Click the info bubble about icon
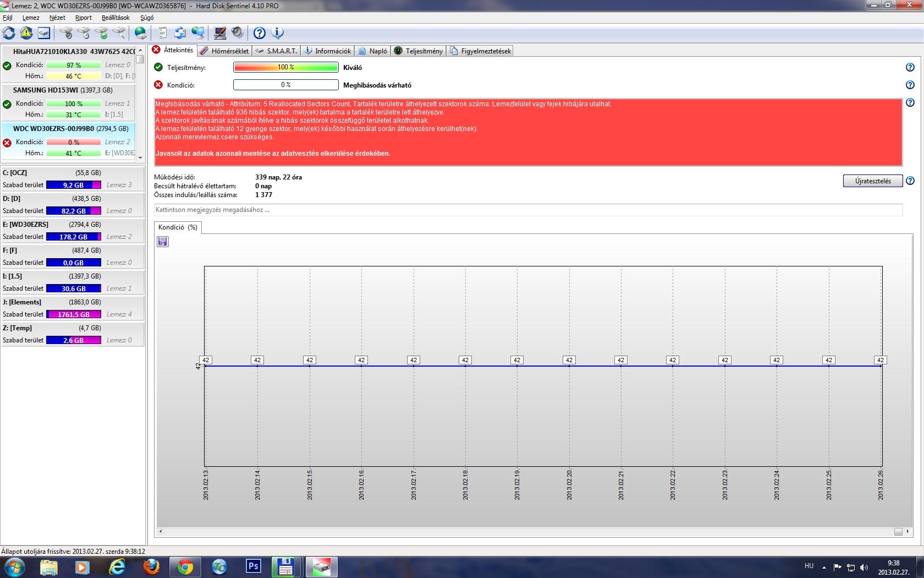This screenshot has height=578, width=924. point(278,33)
